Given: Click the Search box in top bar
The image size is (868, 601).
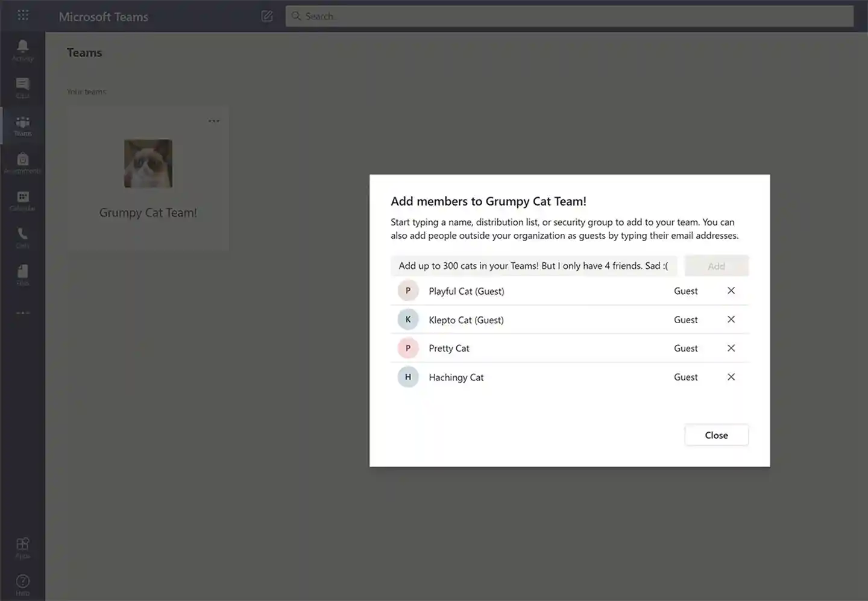Looking at the screenshot, I should [x=570, y=16].
